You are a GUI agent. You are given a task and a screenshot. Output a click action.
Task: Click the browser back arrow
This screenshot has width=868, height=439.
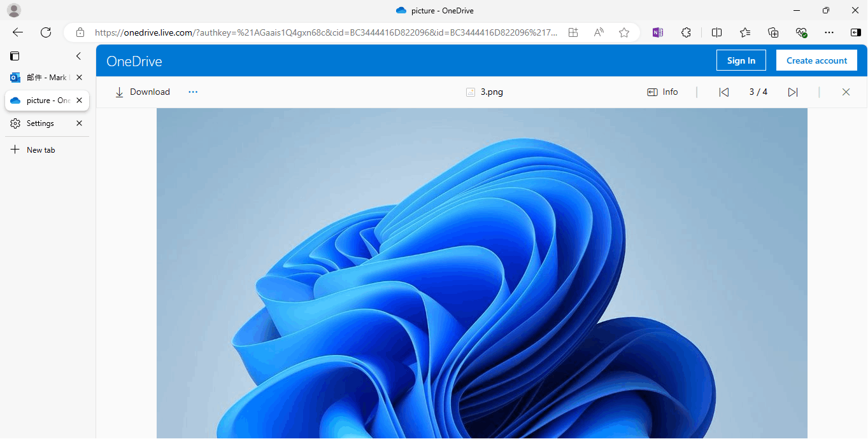(18, 32)
